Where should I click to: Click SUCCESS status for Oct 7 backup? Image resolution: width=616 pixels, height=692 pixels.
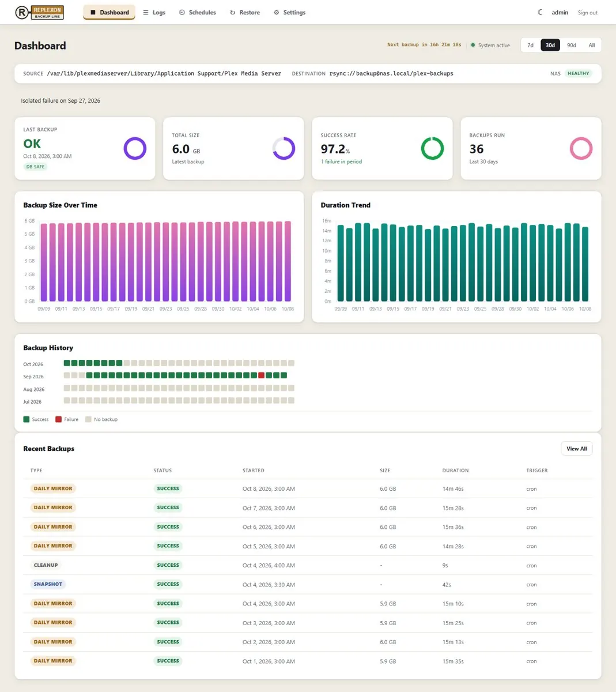168,507
